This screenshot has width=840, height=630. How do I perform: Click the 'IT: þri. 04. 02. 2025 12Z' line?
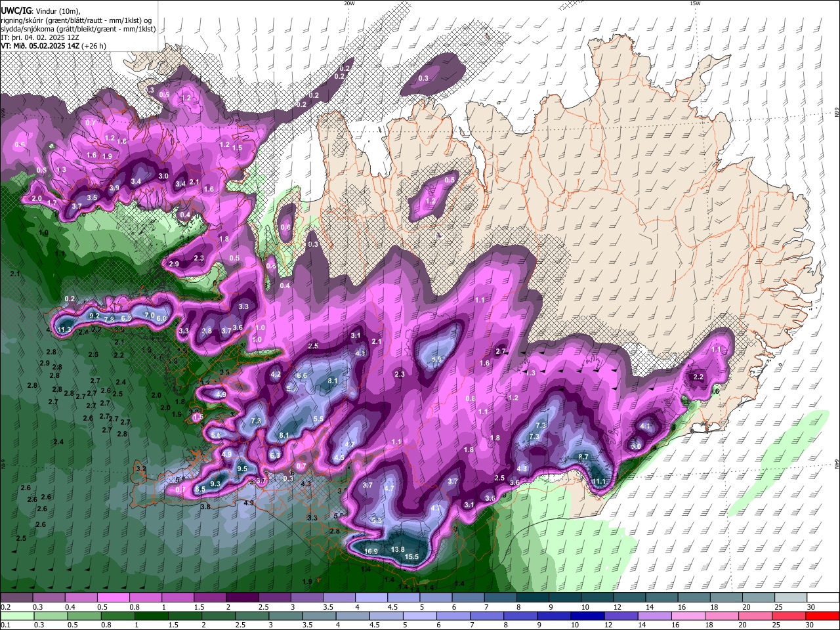click(x=39, y=37)
